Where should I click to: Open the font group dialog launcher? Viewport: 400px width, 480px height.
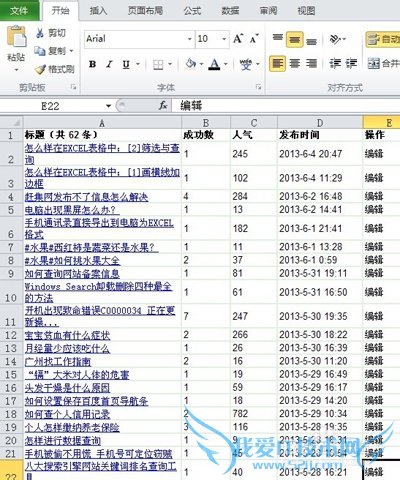click(258, 87)
